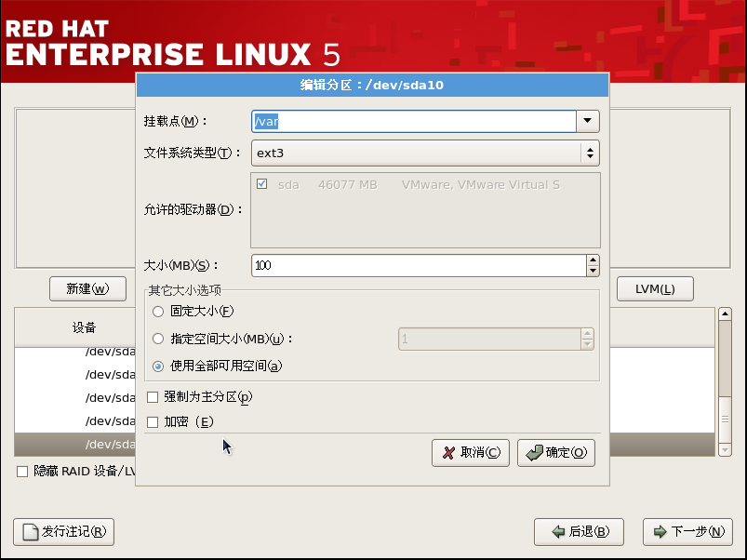Decrease size (MB) with the down arrow
This screenshot has width=747, height=560.
pyautogui.click(x=593, y=271)
